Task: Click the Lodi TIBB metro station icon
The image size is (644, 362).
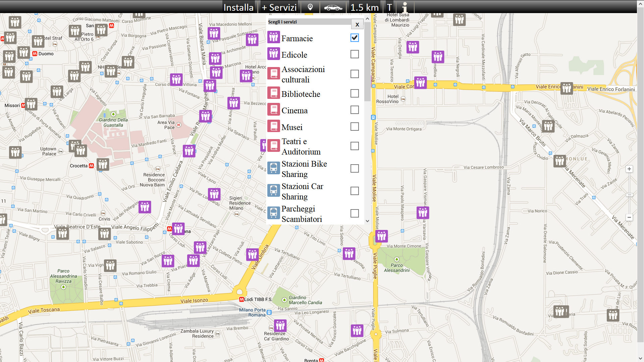Action: point(241,299)
